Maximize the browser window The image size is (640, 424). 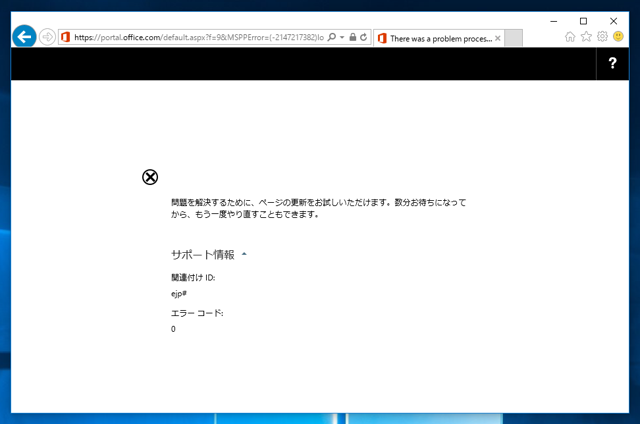point(584,21)
